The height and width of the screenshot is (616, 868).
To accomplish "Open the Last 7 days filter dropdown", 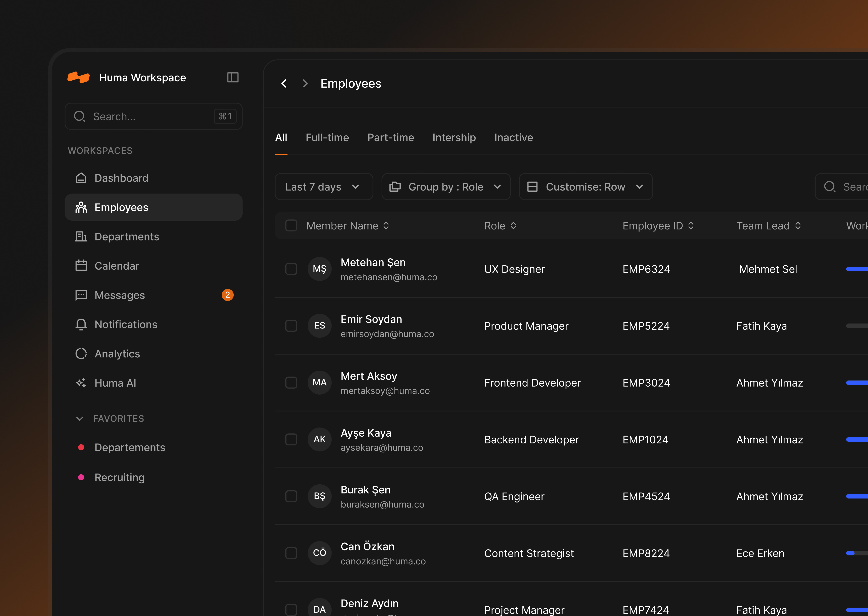I will [x=324, y=187].
